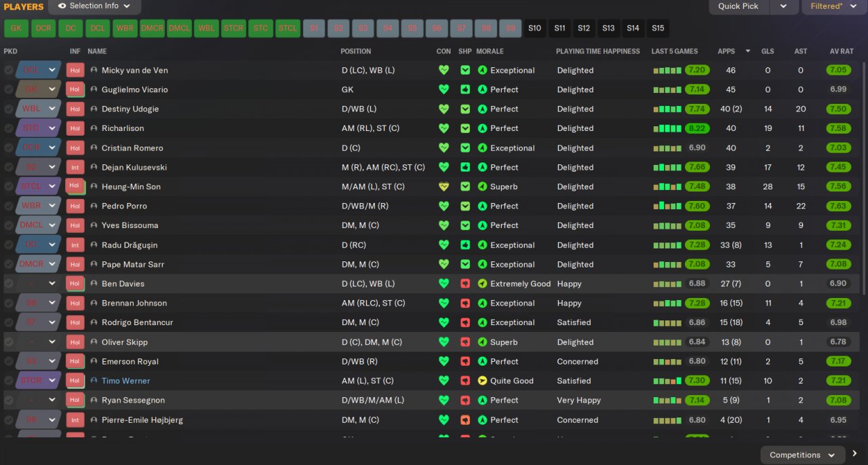
Task: Toggle pick checkmark for Richarlison
Action: point(9,128)
